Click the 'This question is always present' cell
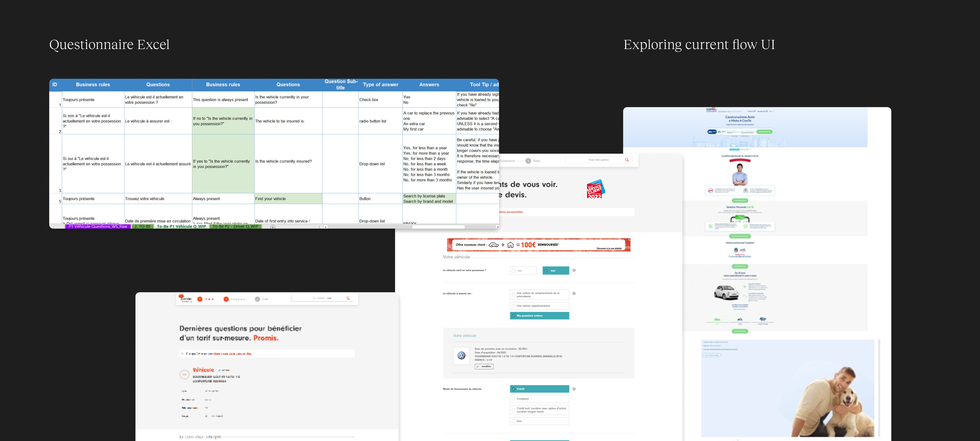 click(x=223, y=100)
